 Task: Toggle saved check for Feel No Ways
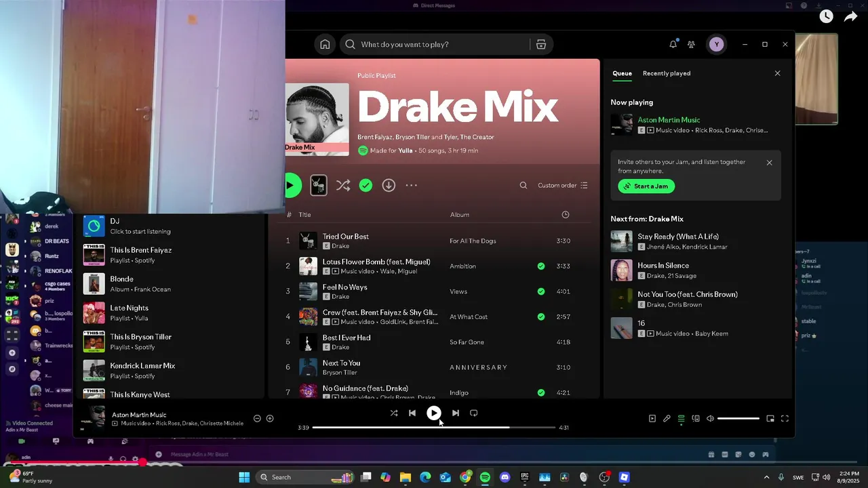pyautogui.click(x=540, y=291)
